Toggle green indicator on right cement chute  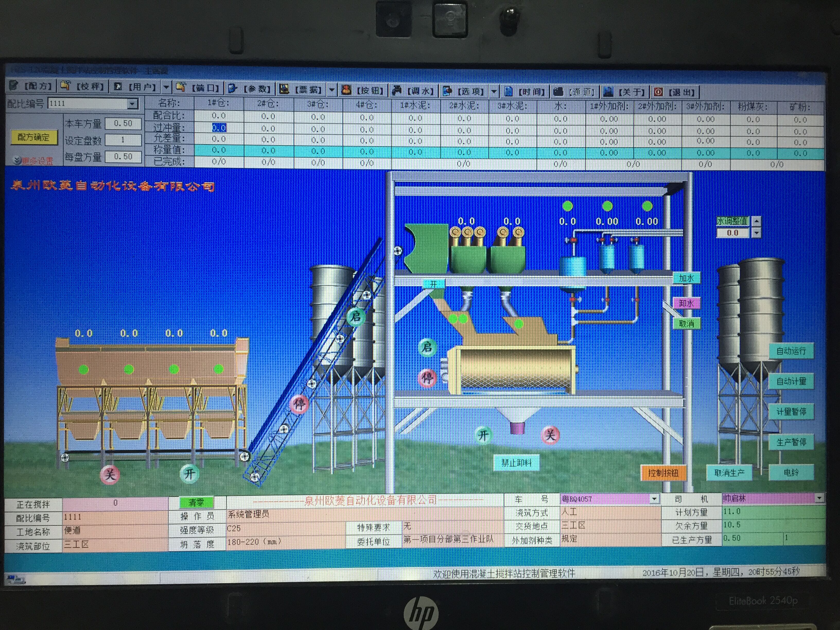[x=519, y=324]
